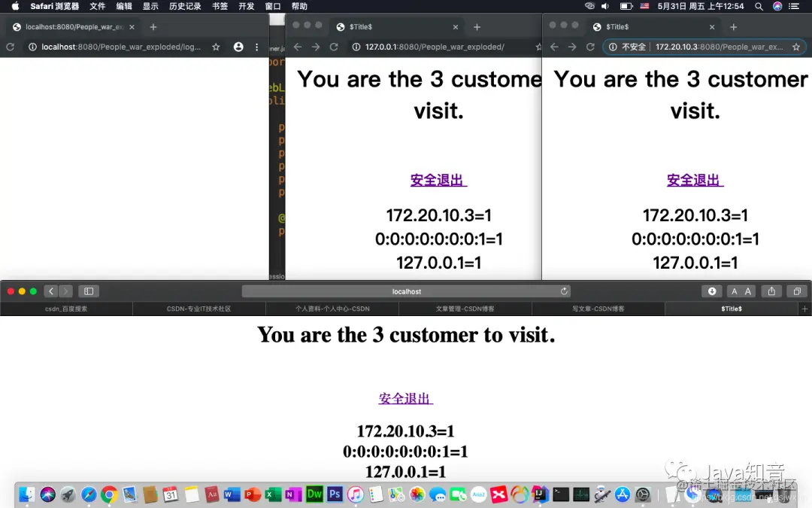The height and width of the screenshot is (508, 812).
Task: Open Microsoft Excel from the Dock
Action: pyautogui.click(x=273, y=494)
